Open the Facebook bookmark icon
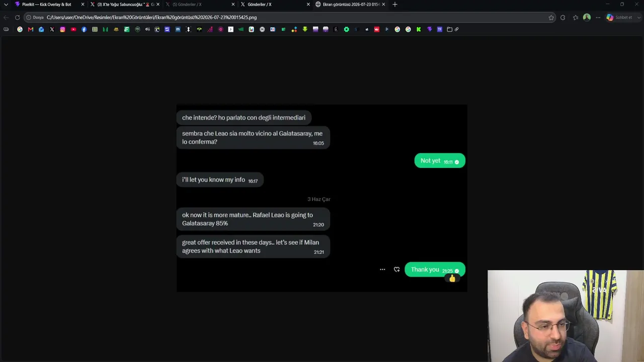The height and width of the screenshot is (362, 644). click(84, 29)
